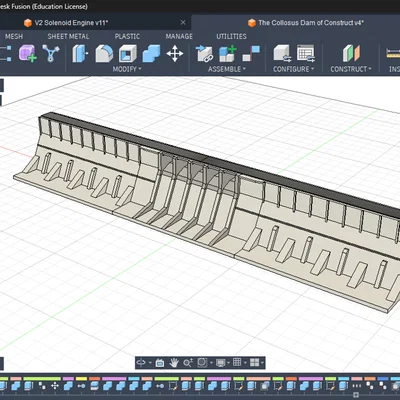Viewport: 400px width, 400px height.
Task: Activate the Pan hand tool
Action: point(174,363)
